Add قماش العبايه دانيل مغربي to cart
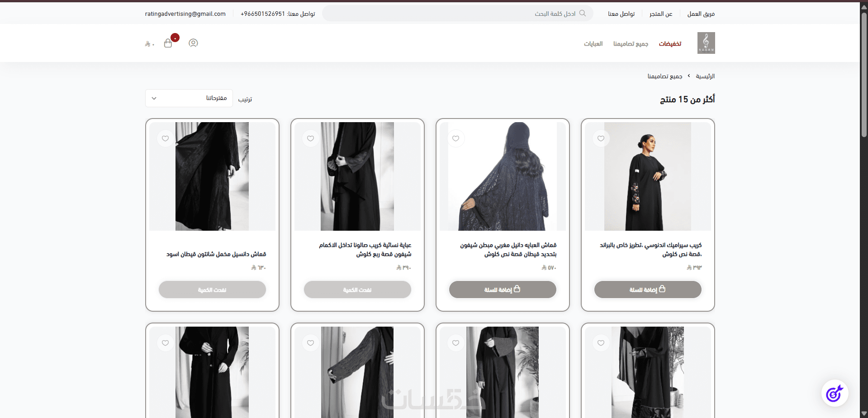The height and width of the screenshot is (418, 868). pos(503,290)
